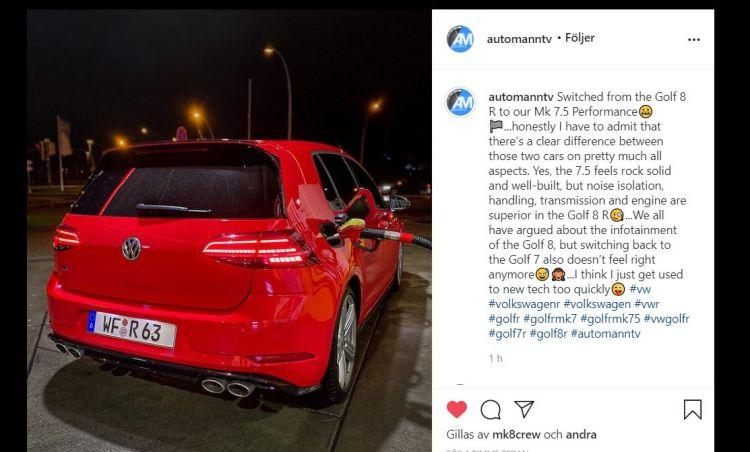The width and height of the screenshot is (750, 452).
Task: Open the #vwgolfr hashtag
Action: pos(666,319)
